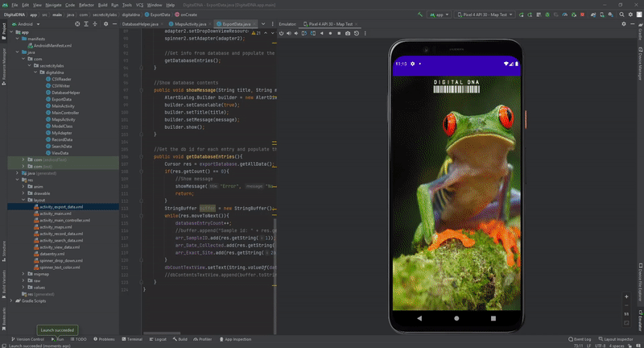Click the Profile app gauge icon
The height and width of the screenshot is (348, 644).
(565, 14)
